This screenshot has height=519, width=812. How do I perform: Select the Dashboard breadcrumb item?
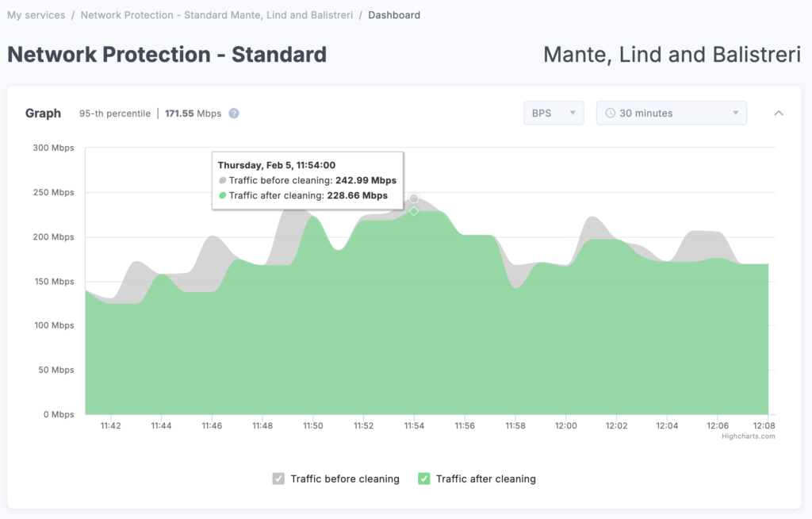pyautogui.click(x=394, y=15)
